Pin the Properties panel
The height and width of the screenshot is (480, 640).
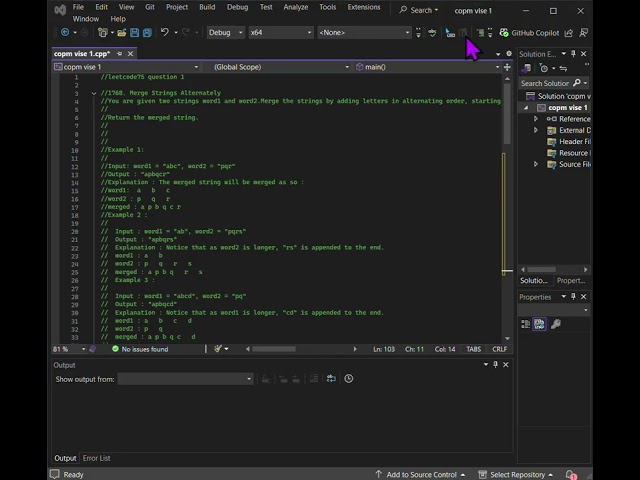click(573, 297)
